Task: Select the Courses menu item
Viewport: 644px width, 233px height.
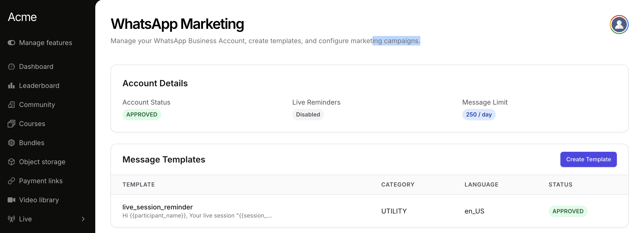Action: coord(32,124)
